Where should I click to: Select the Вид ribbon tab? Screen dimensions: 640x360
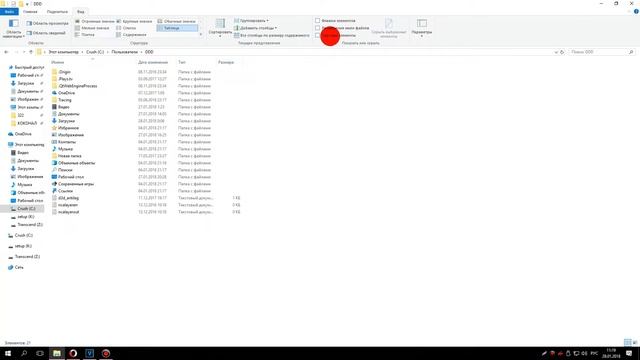point(80,12)
